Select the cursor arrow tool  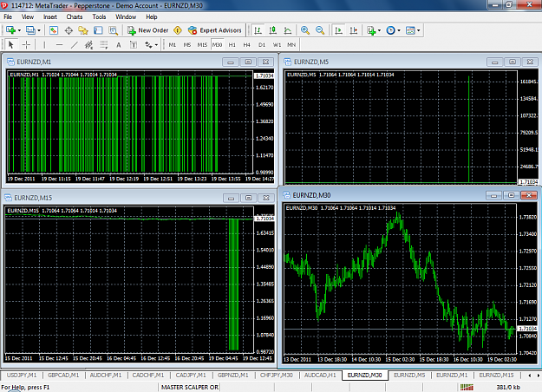[10, 44]
